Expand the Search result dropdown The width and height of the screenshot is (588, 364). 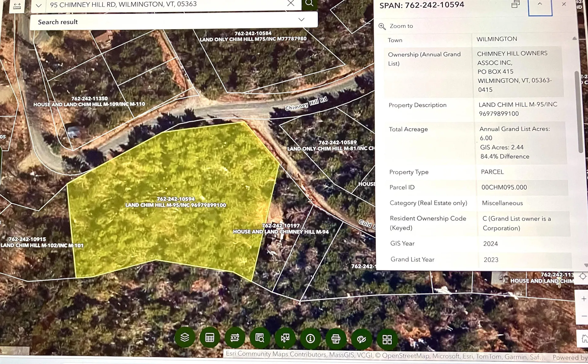301,20
